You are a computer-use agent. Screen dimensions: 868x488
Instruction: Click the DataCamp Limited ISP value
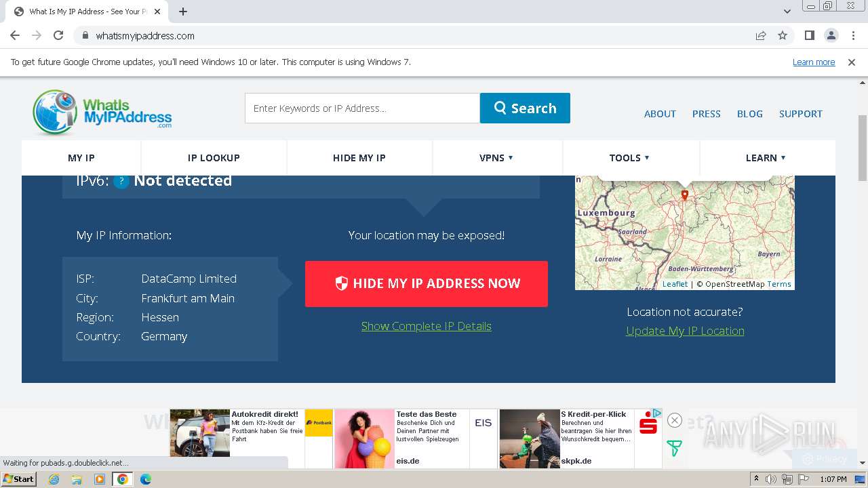(x=189, y=279)
